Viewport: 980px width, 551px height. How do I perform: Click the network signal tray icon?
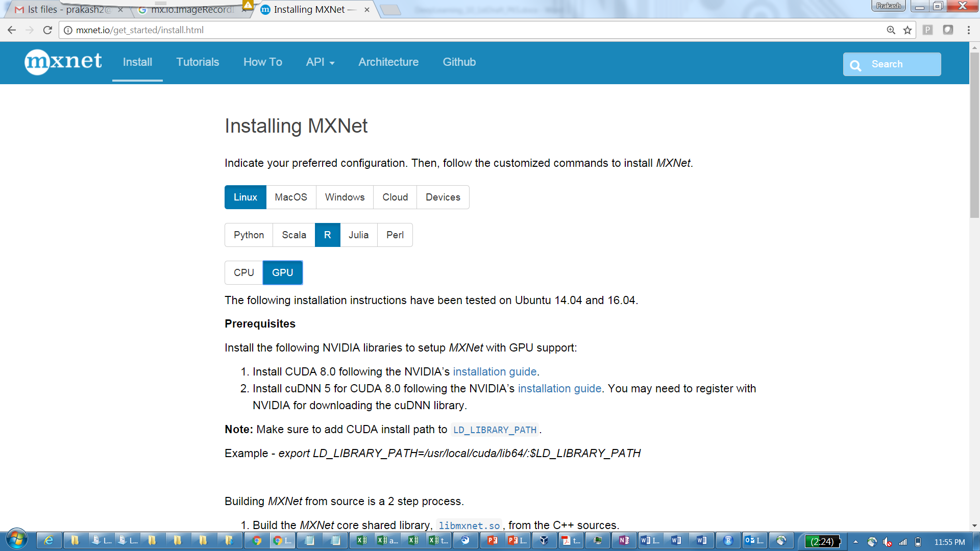[903, 542]
